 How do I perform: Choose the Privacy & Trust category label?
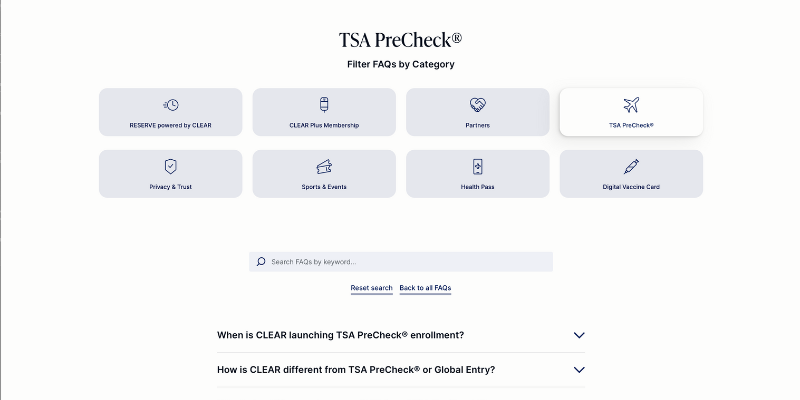click(x=170, y=187)
